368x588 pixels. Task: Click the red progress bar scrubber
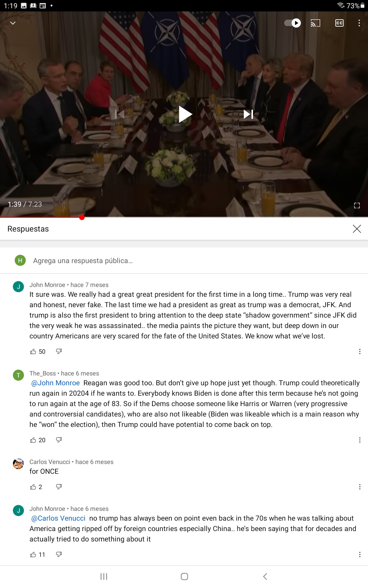coord(82,217)
